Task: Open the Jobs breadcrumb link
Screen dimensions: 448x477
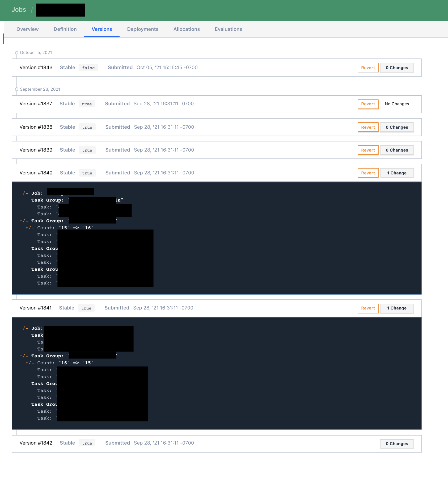Action: click(x=19, y=10)
